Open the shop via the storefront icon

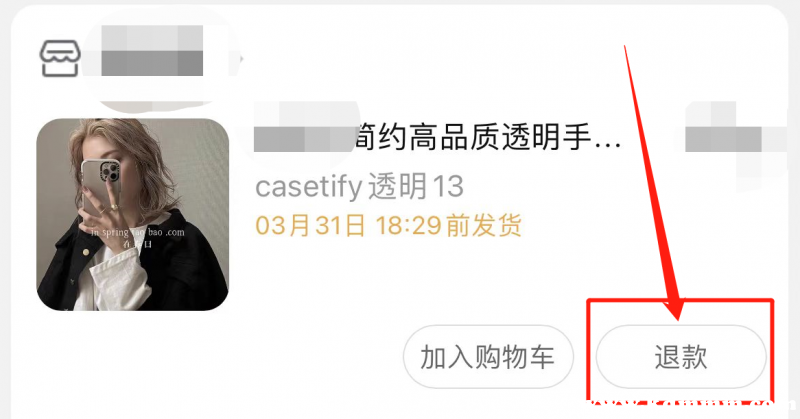[60, 58]
